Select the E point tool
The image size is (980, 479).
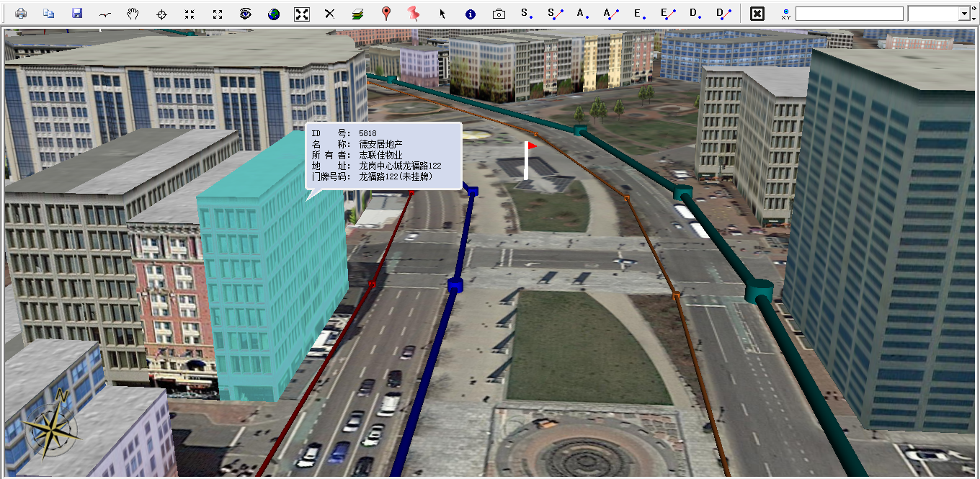[x=639, y=14]
